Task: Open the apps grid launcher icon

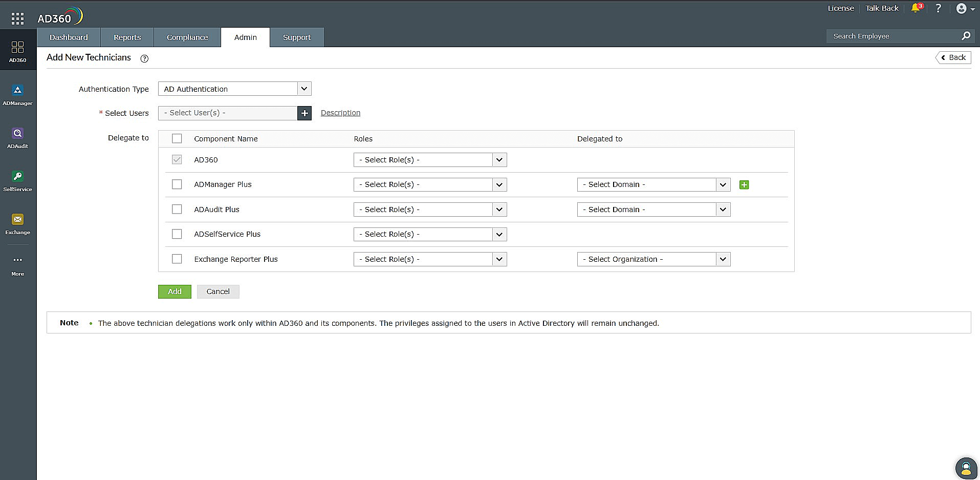Action: pos(17,19)
